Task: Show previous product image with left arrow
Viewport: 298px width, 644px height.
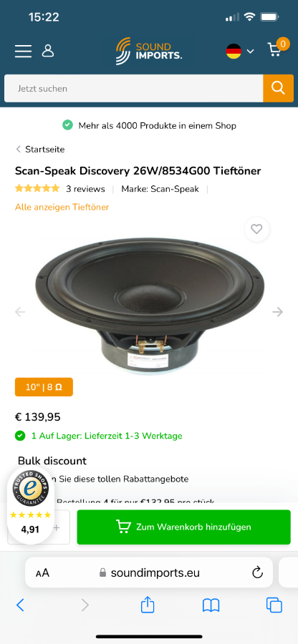Action: 20,312
